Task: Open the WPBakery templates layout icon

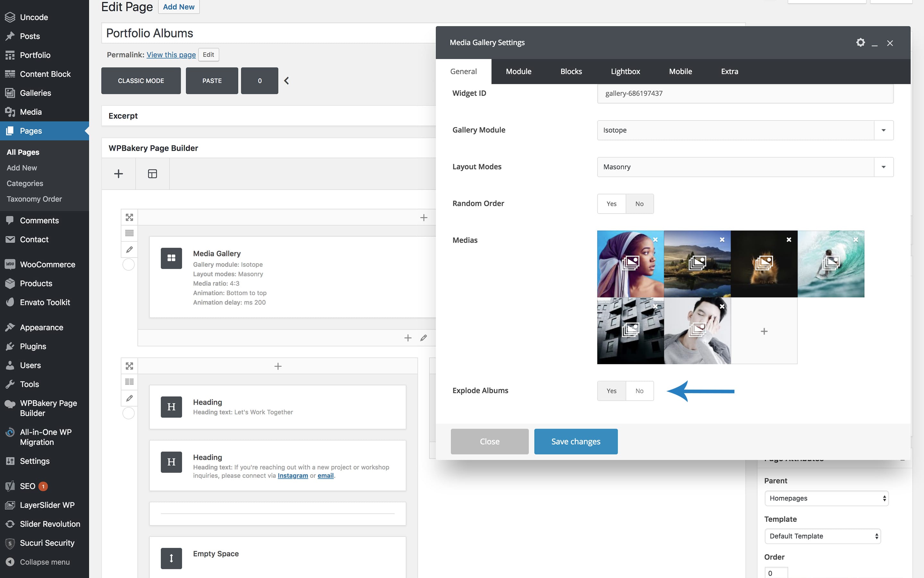Action: point(152,174)
